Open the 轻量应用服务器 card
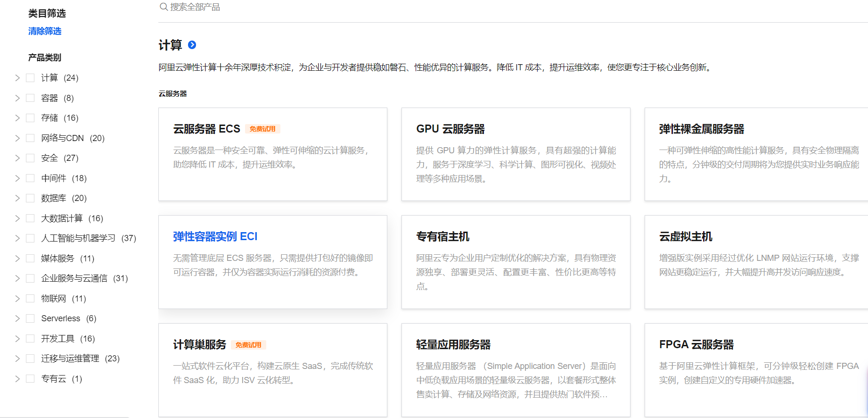Screen dimensions: 868x418 point(516,370)
